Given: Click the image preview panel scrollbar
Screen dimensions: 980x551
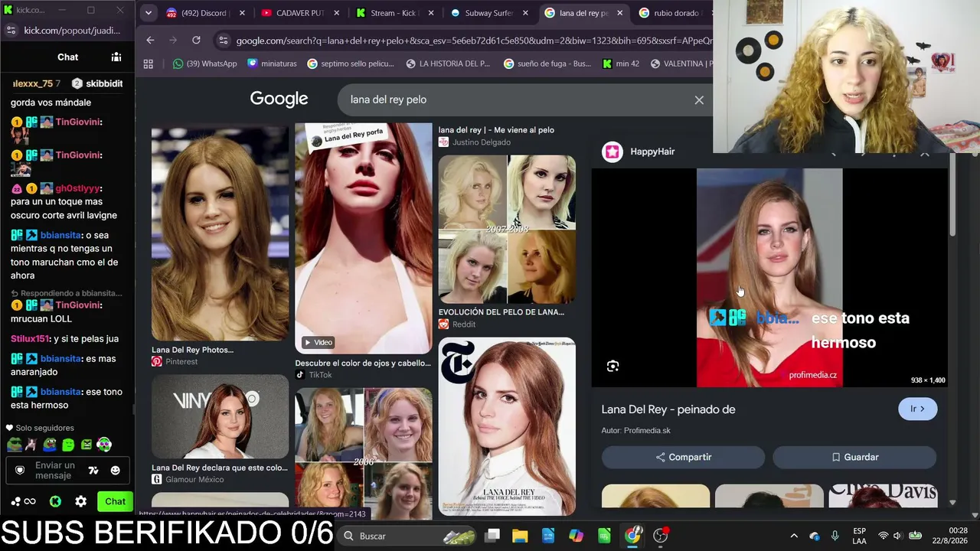Looking at the screenshot, I should coord(952,195).
